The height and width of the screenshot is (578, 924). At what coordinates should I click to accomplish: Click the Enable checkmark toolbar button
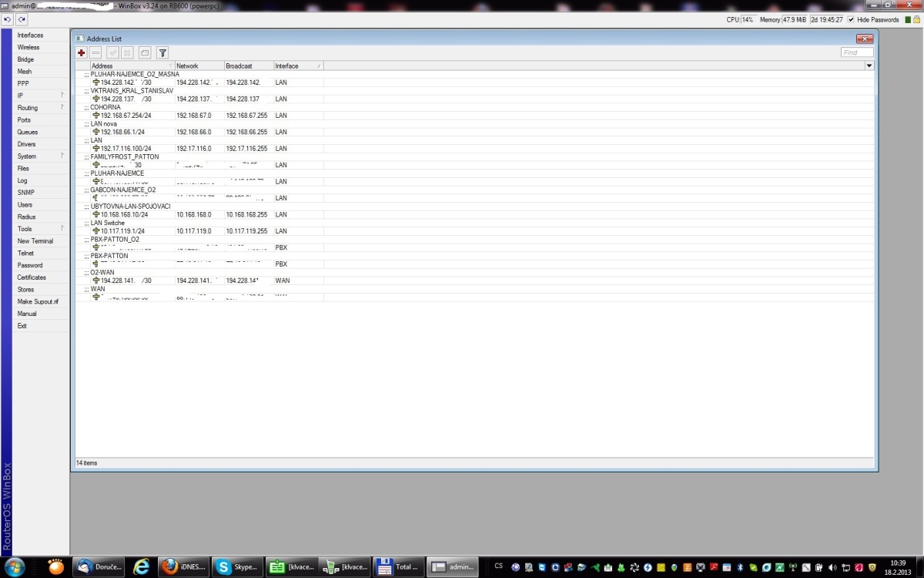(x=112, y=52)
